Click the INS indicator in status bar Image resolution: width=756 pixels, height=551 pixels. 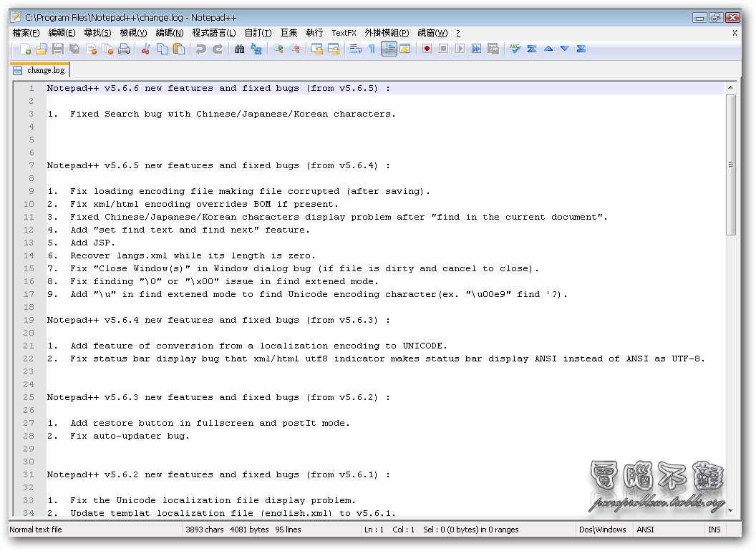point(714,530)
